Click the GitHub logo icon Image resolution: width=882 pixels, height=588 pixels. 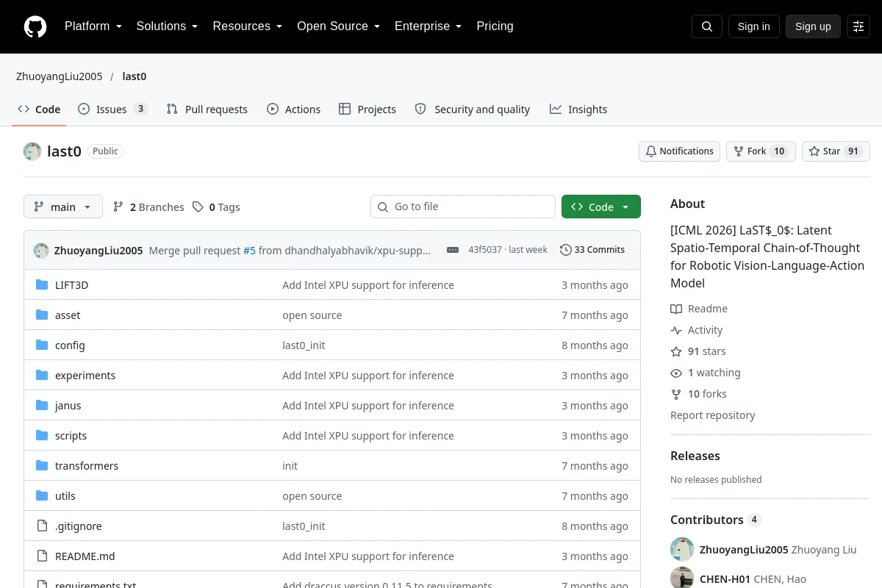(x=35, y=26)
